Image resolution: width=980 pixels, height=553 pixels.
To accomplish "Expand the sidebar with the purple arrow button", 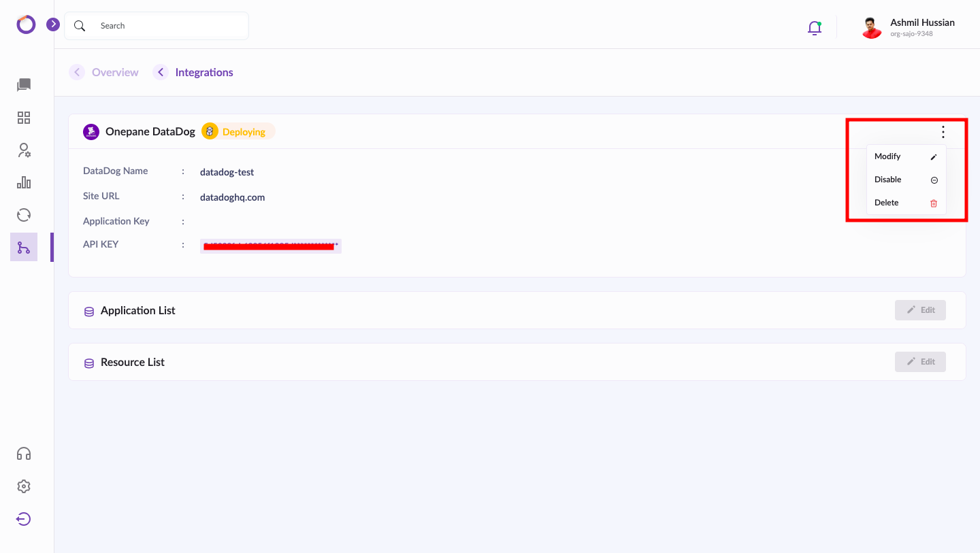I will (53, 24).
